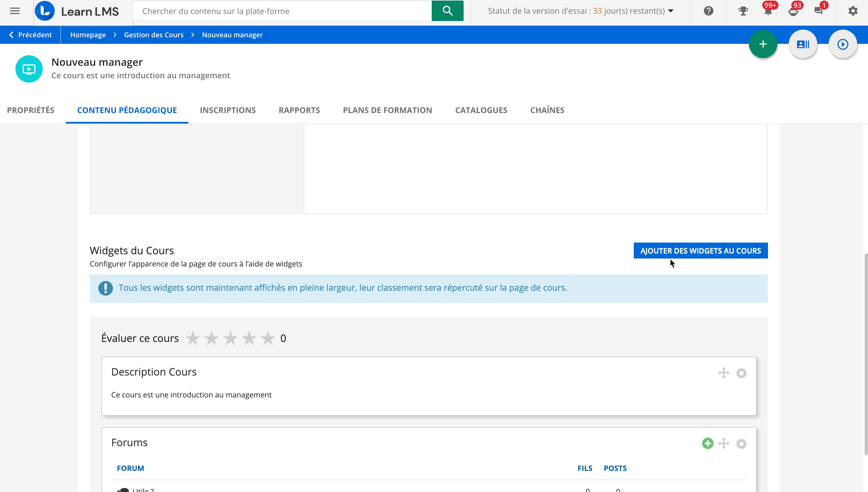
Task: Switch to the Propriétés tab
Action: (30, 110)
